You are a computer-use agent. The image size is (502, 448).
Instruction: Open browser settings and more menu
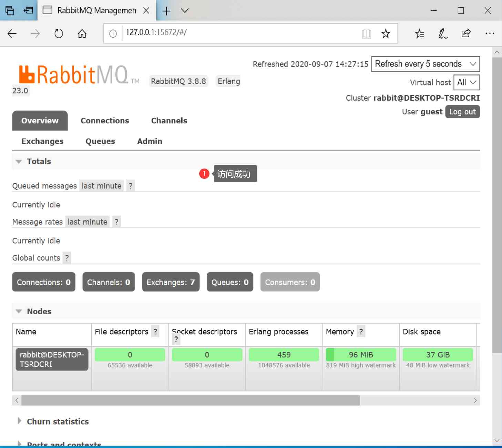(490, 33)
